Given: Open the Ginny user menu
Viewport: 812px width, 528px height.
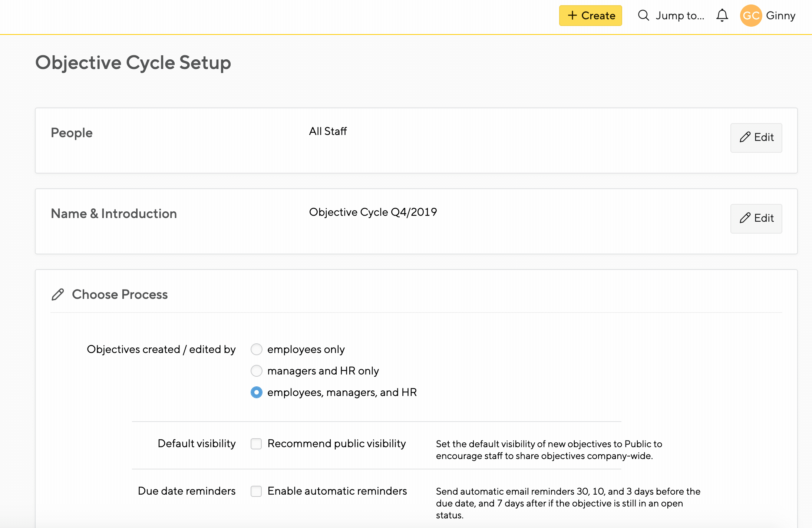Looking at the screenshot, I should click(780, 16).
